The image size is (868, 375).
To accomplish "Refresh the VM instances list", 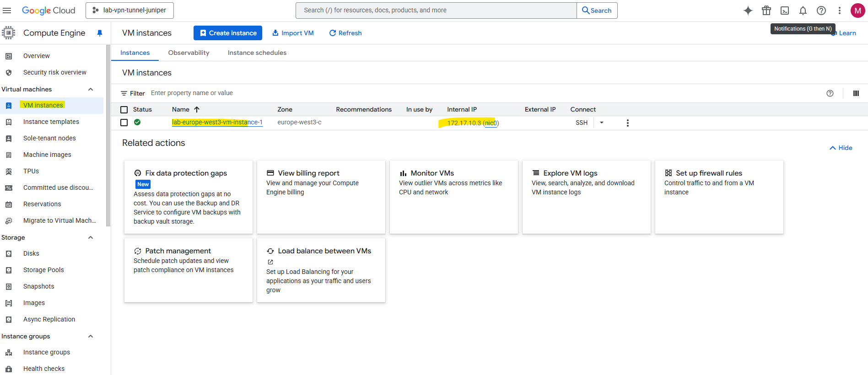I will 345,33.
